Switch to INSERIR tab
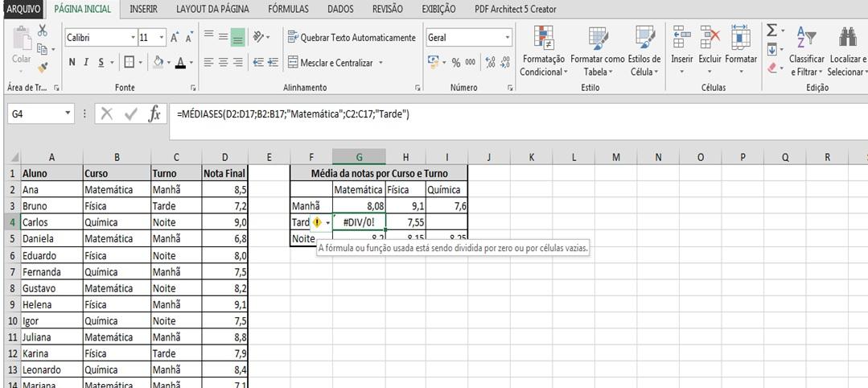This screenshot has height=388, width=868. tap(143, 9)
